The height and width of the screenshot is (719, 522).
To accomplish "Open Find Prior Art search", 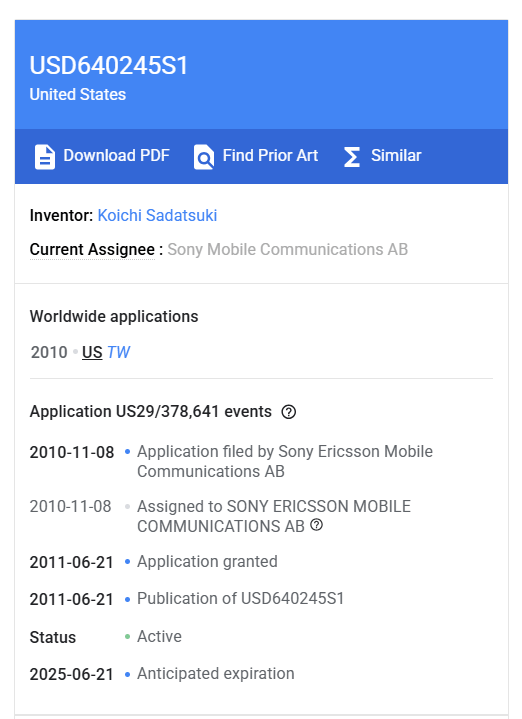I will pyautogui.click(x=256, y=156).
